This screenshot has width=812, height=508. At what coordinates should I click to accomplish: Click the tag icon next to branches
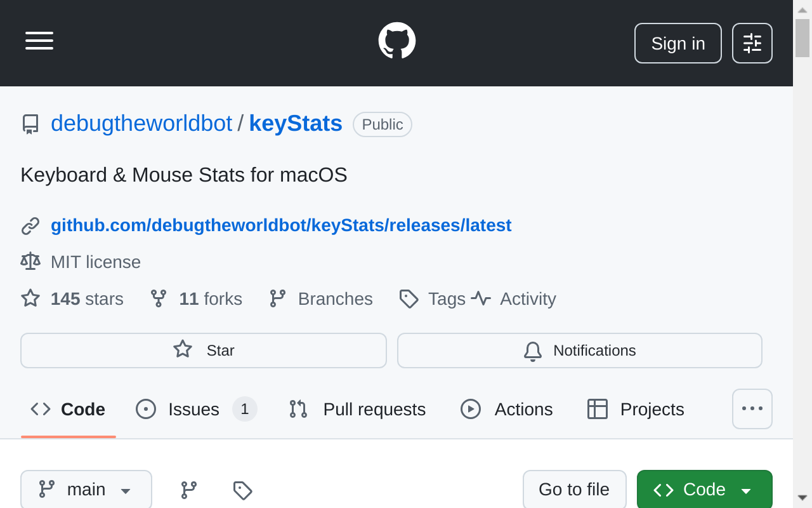242,490
